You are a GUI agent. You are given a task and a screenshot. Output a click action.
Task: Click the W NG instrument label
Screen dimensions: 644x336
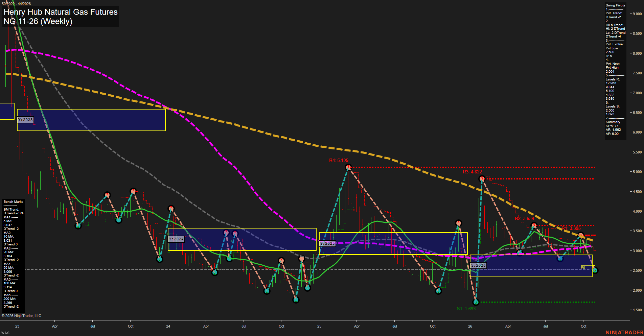point(5,333)
